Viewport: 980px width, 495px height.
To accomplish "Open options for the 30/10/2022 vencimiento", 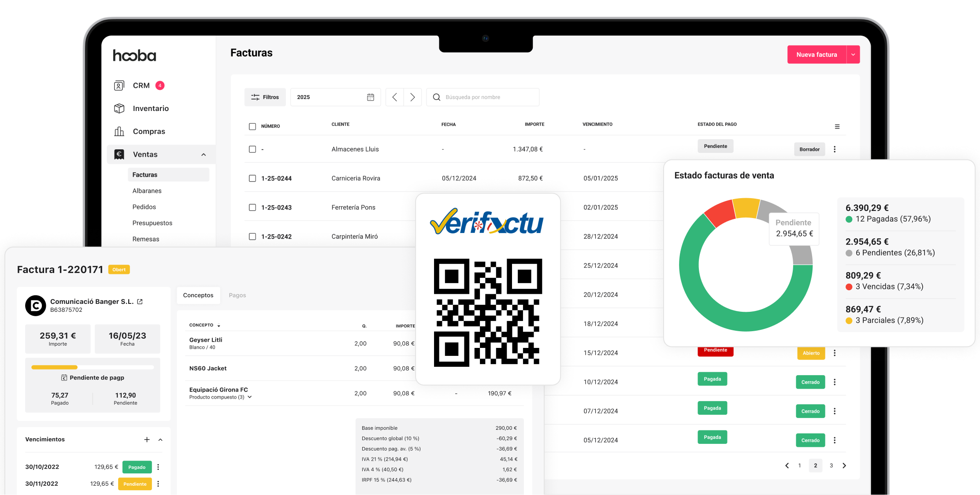I will tap(158, 467).
